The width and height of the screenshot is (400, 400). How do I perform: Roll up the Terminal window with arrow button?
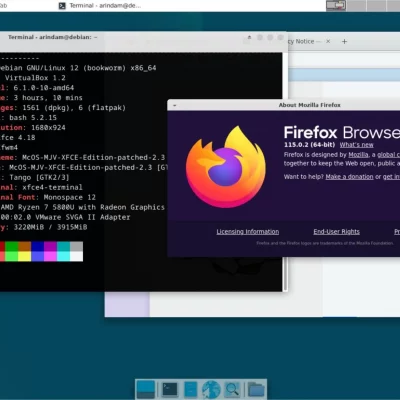(x=249, y=37)
